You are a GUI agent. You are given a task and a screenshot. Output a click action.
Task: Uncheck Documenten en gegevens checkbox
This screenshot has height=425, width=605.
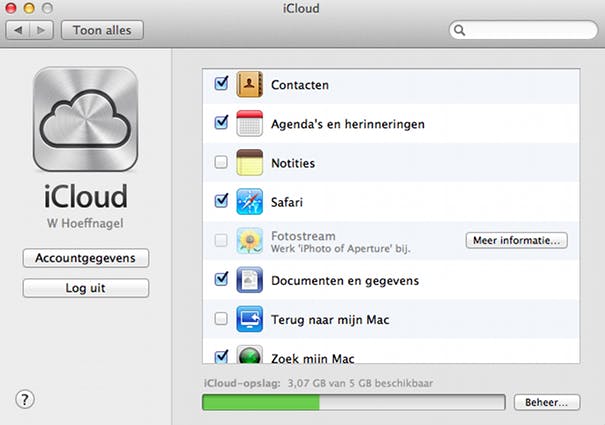(x=221, y=279)
